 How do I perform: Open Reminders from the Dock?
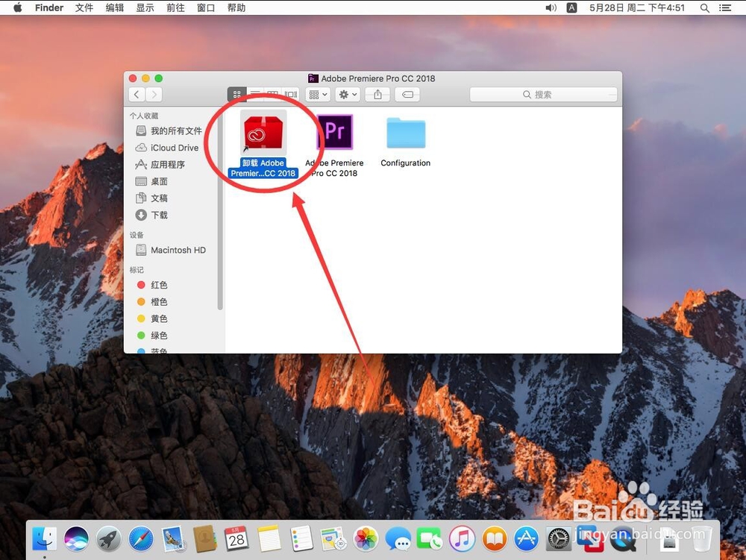[x=301, y=539]
